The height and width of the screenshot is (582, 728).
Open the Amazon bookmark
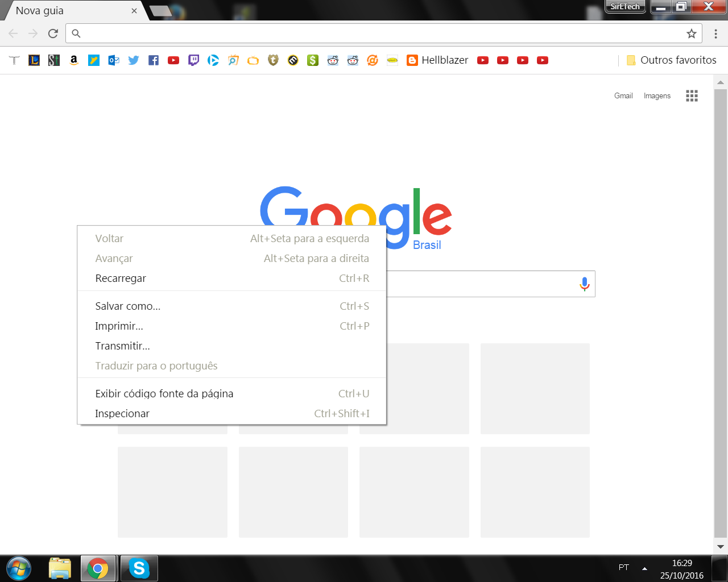[74, 60]
